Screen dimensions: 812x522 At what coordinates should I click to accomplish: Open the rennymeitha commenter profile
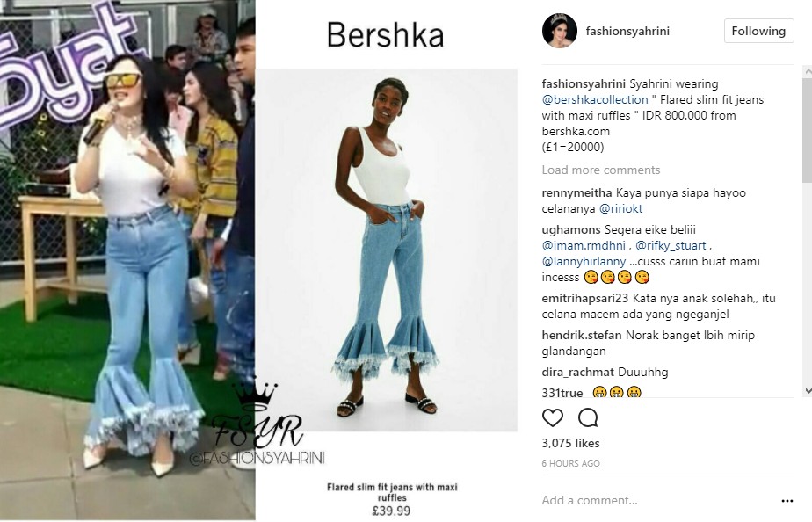click(576, 193)
